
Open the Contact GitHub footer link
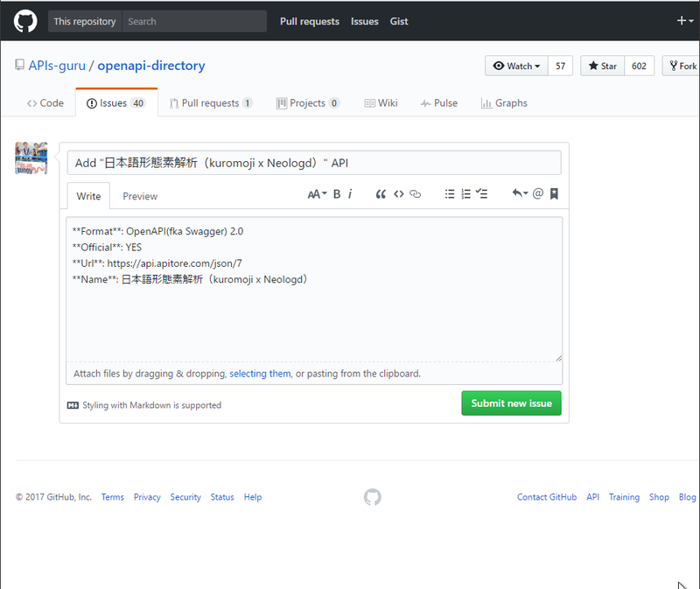coord(547,497)
